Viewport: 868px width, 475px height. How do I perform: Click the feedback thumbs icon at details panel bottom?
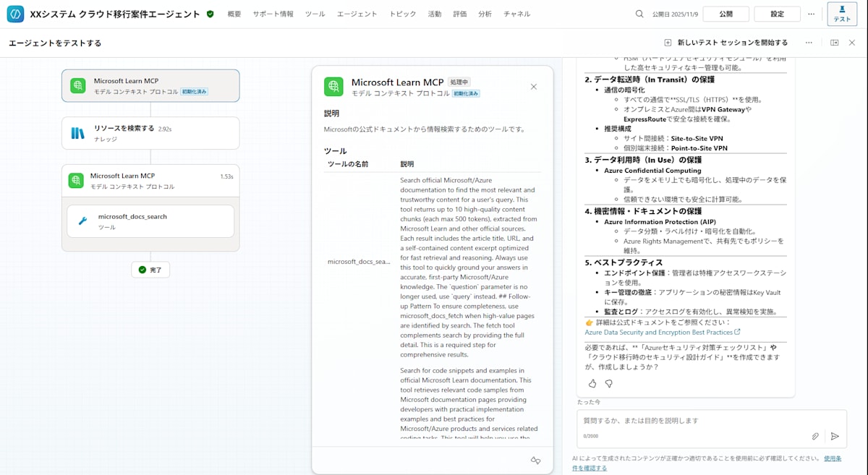pos(536,460)
